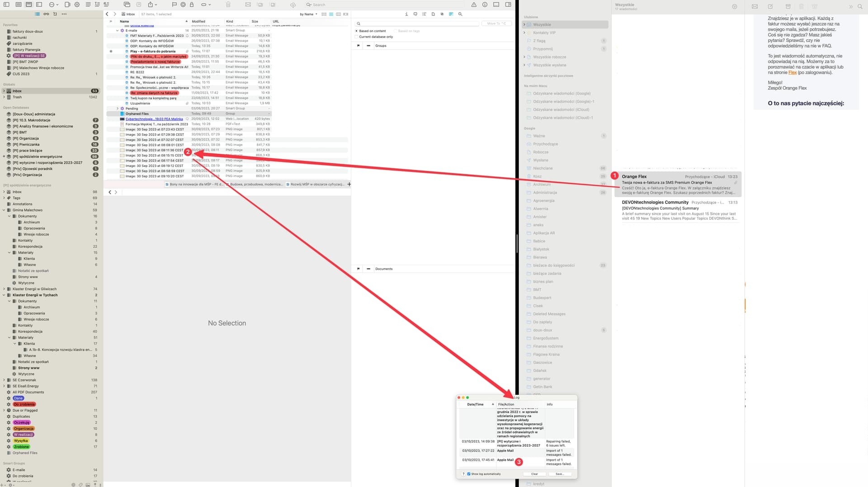Expand the Pending smart group

118,109
